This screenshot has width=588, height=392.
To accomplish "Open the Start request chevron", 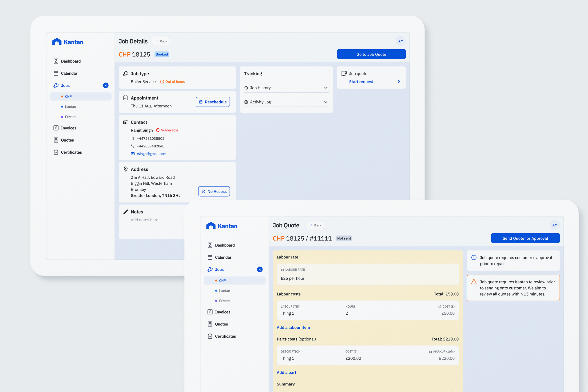I will (399, 82).
